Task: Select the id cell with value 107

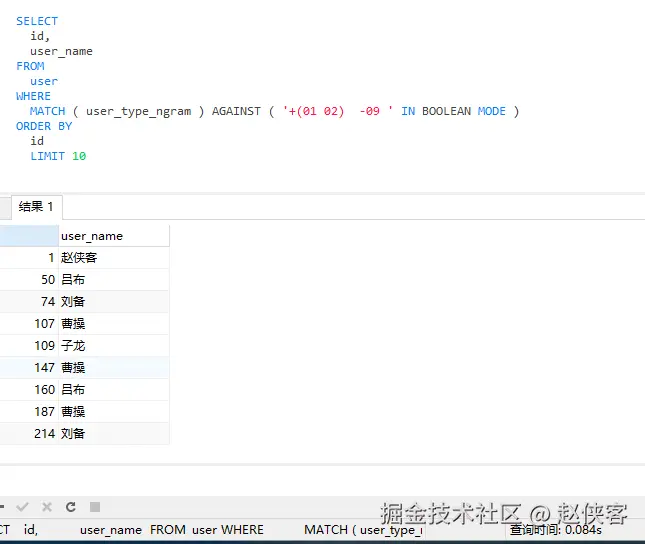Action: tap(29, 324)
